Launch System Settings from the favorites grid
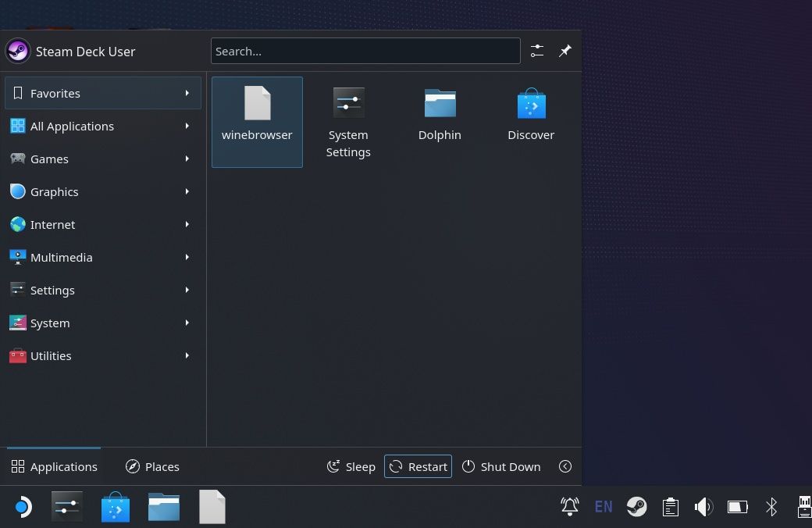The height and width of the screenshot is (528, 812). (348, 123)
